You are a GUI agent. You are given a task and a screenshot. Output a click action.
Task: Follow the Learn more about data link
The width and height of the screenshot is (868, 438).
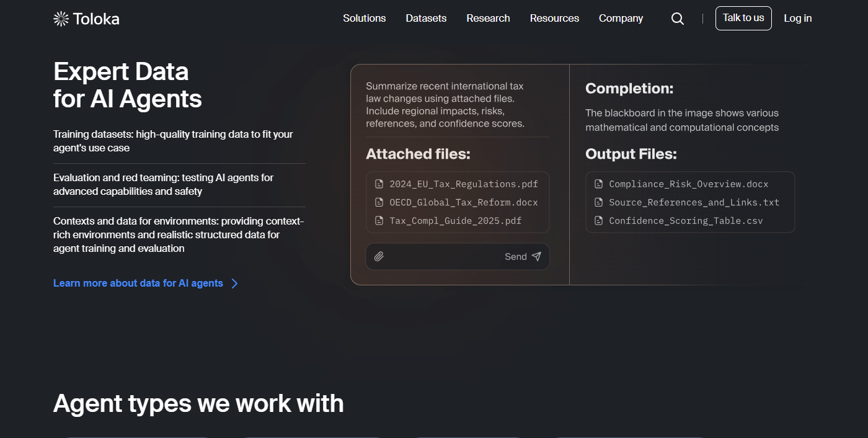tap(138, 283)
